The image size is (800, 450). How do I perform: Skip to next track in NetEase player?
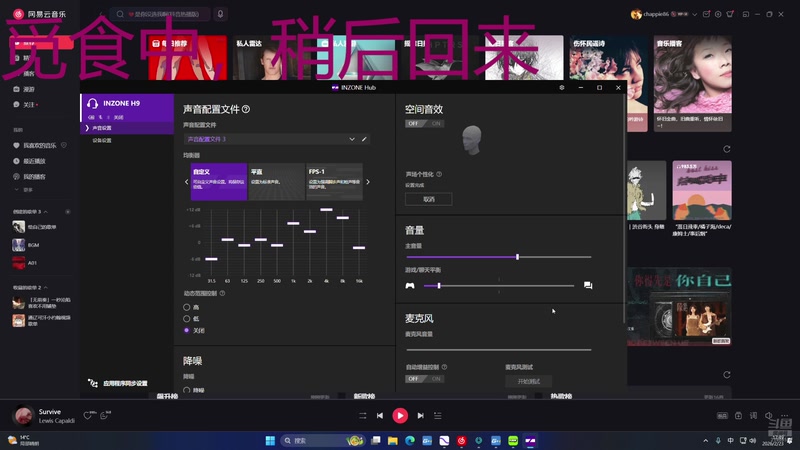(x=420, y=416)
